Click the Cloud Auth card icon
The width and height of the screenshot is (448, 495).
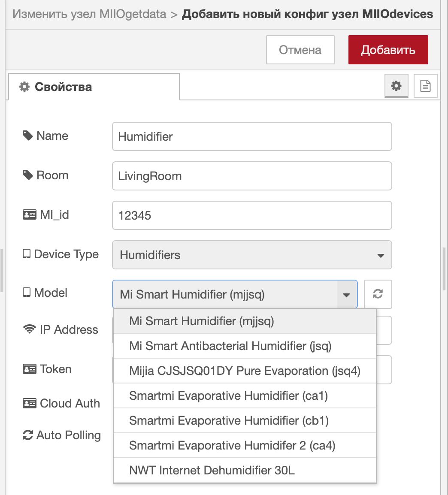pyautogui.click(x=29, y=403)
